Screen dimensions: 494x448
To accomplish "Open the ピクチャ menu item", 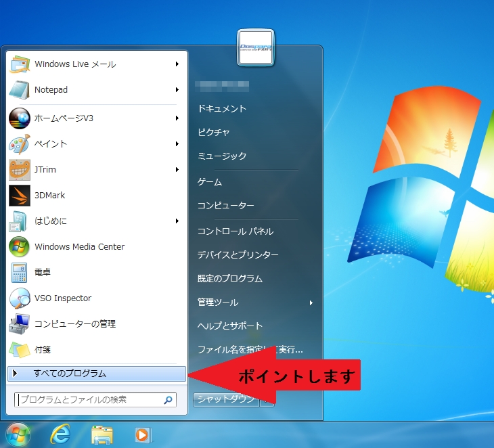I will [214, 133].
